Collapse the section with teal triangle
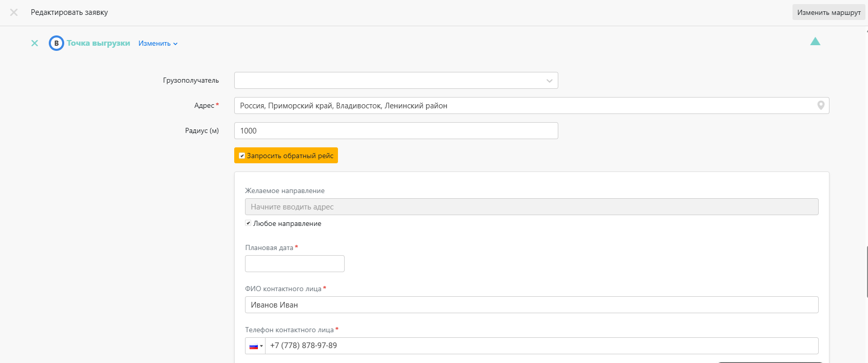The width and height of the screenshot is (868, 363). tap(815, 42)
